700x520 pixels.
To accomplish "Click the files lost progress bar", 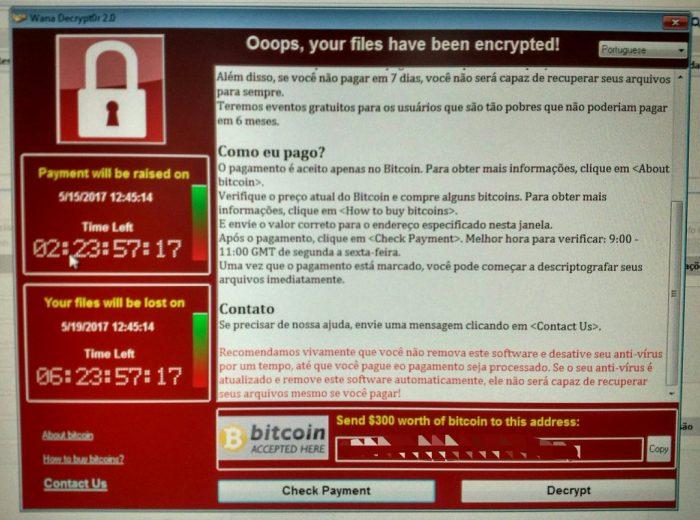I will click(x=200, y=350).
